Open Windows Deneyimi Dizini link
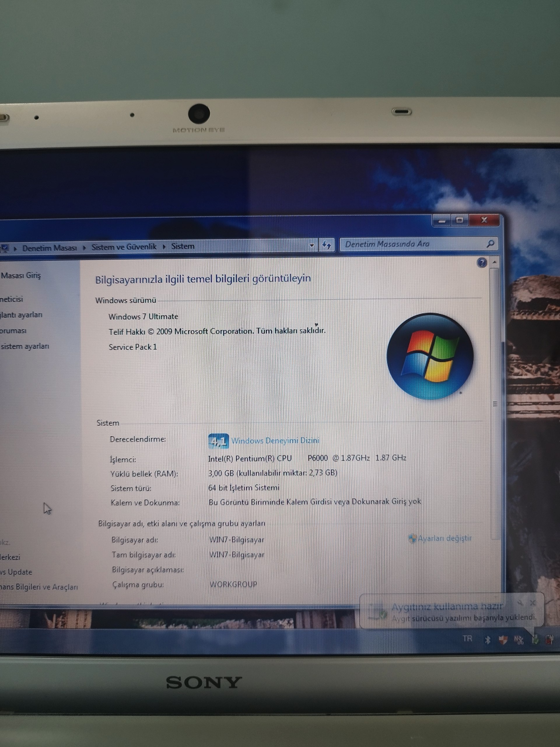The height and width of the screenshot is (747, 560). pyautogui.click(x=275, y=440)
